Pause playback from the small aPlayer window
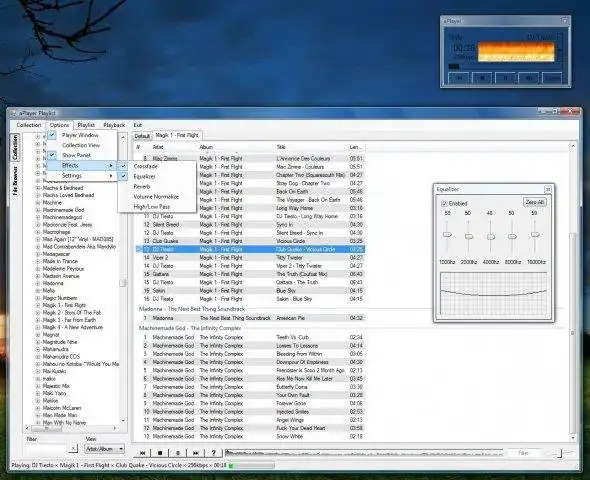590x480 pixels. [x=505, y=78]
